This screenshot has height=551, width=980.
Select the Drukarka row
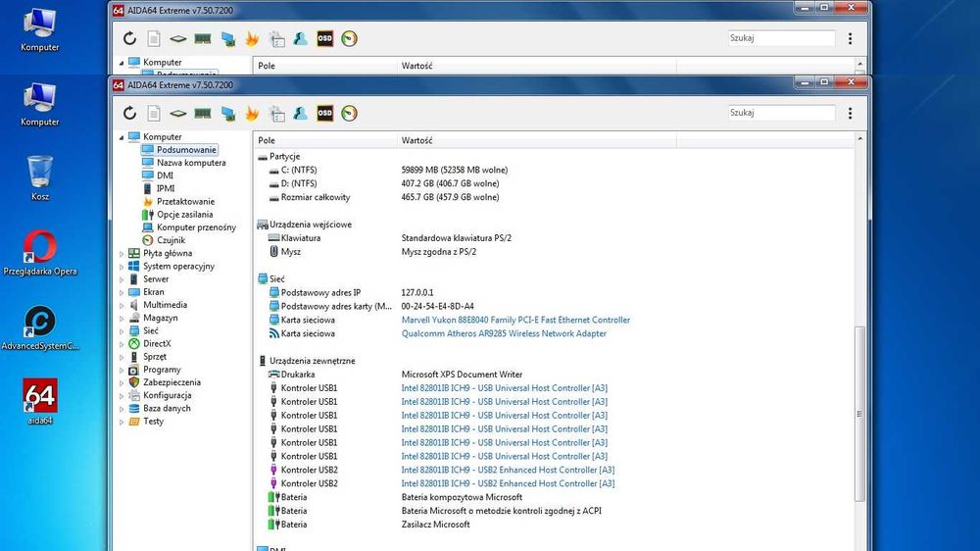(553, 375)
